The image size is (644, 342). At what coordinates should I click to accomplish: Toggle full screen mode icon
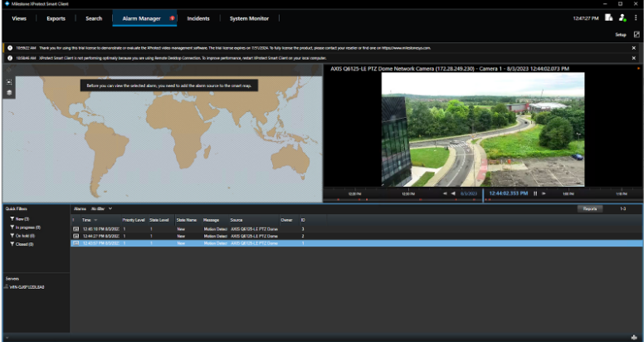[637, 35]
